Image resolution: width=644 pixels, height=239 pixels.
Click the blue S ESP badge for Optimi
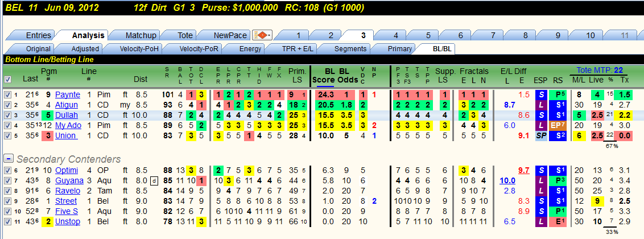(x=541, y=170)
